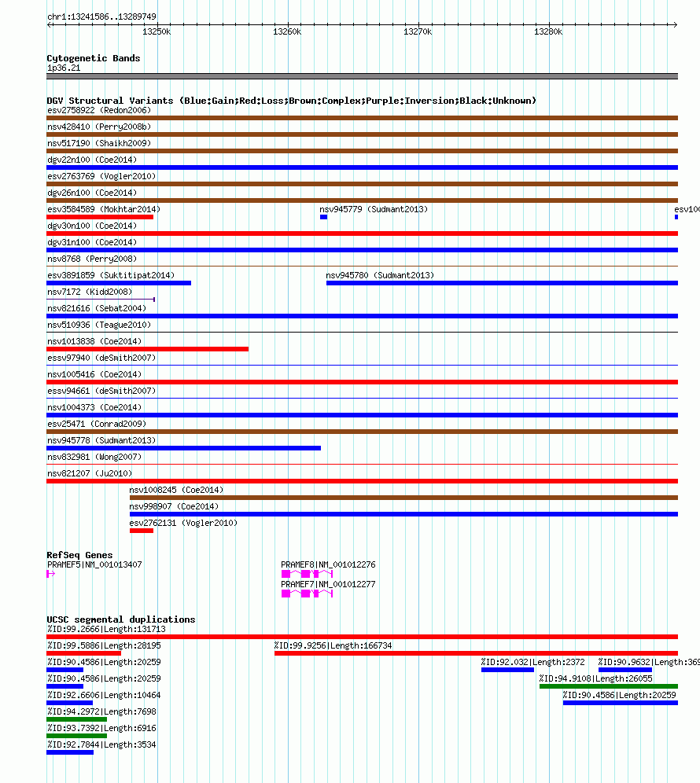The height and width of the screenshot is (783, 700).
Task: Click the blue nsv945778 gain bar
Action: pos(184,448)
